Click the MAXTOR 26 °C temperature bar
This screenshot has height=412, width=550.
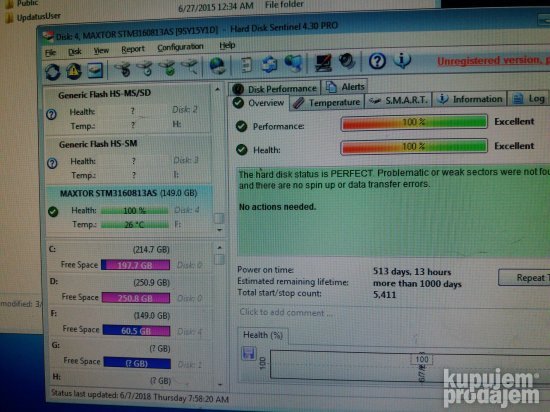coord(135,224)
